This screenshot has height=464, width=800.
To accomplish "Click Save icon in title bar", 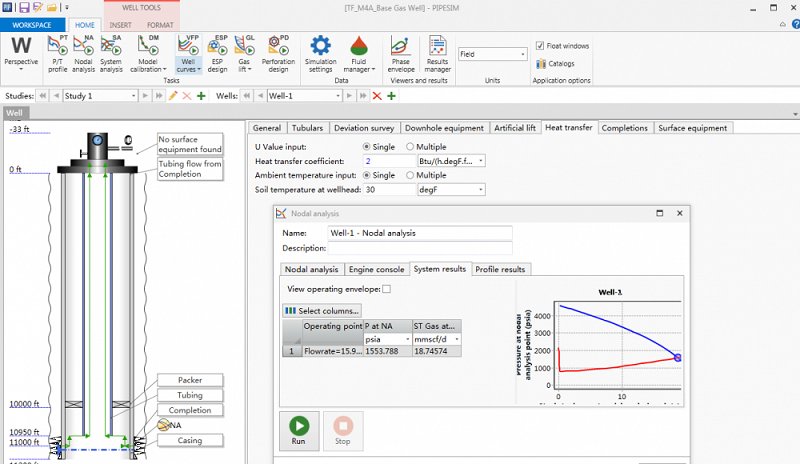I will pyautogui.click(x=24, y=8).
